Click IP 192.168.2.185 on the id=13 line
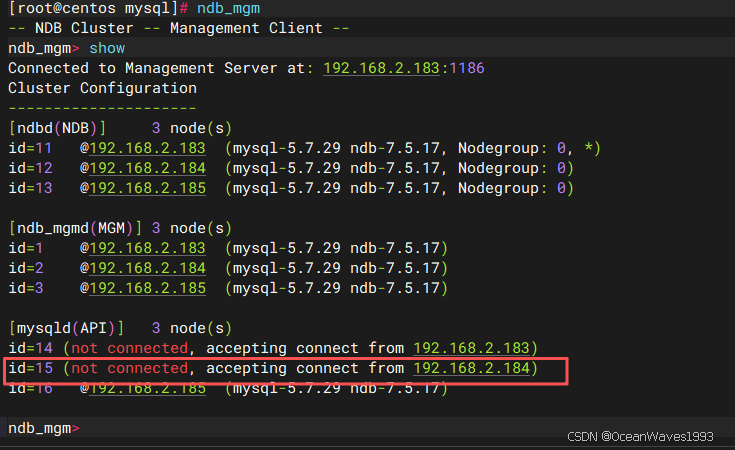The height and width of the screenshot is (450, 735). click(147, 188)
